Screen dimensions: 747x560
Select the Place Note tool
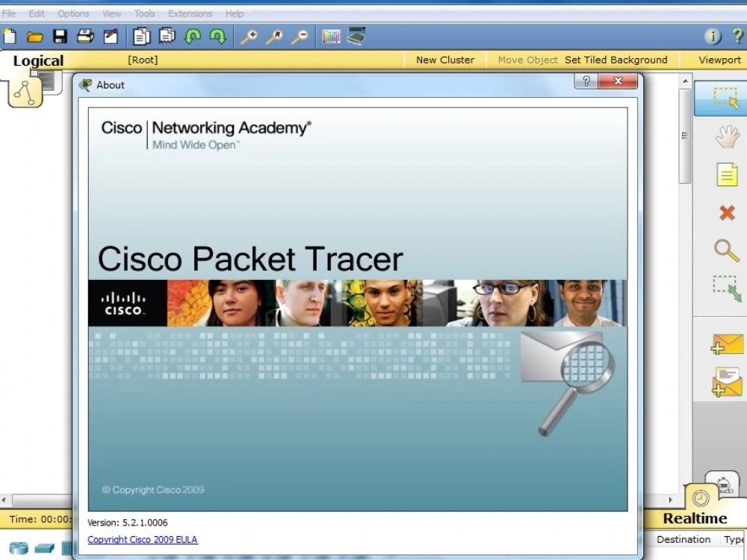pyautogui.click(x=727, y=174)
